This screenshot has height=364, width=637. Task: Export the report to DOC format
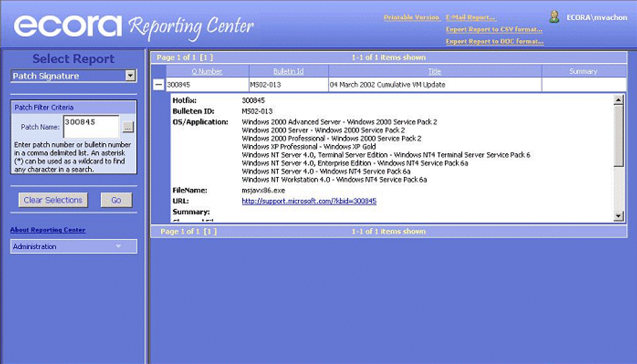pos(495,41)
